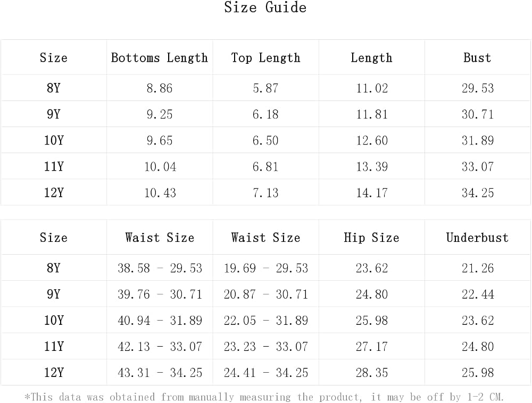The height and width of the screenshot is (403, 532).
Task: Click the Size Guide title
Action: (x=265, y=7)
